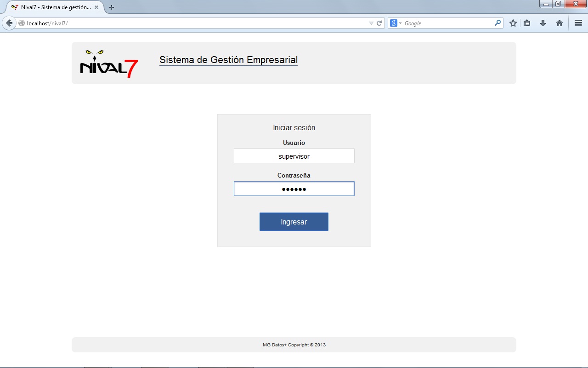
Task: Click the Nival7 owl logo
Action: point(109,63)
